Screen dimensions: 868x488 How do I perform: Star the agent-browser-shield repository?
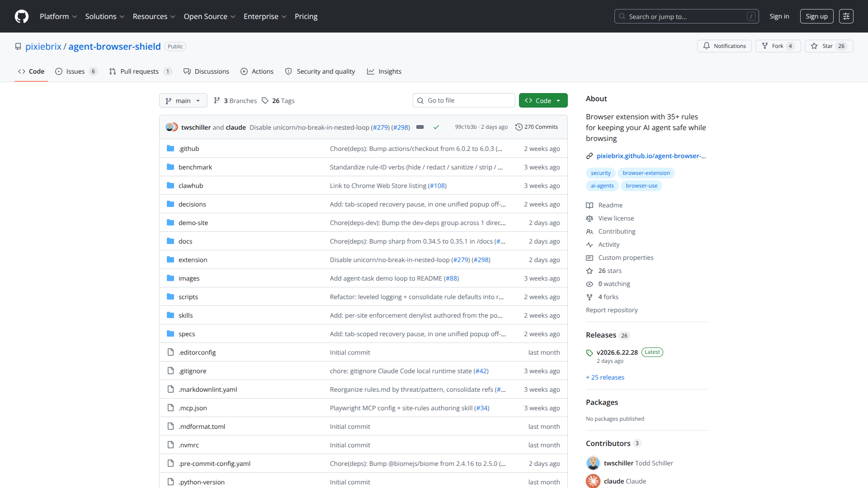(829, 46)
